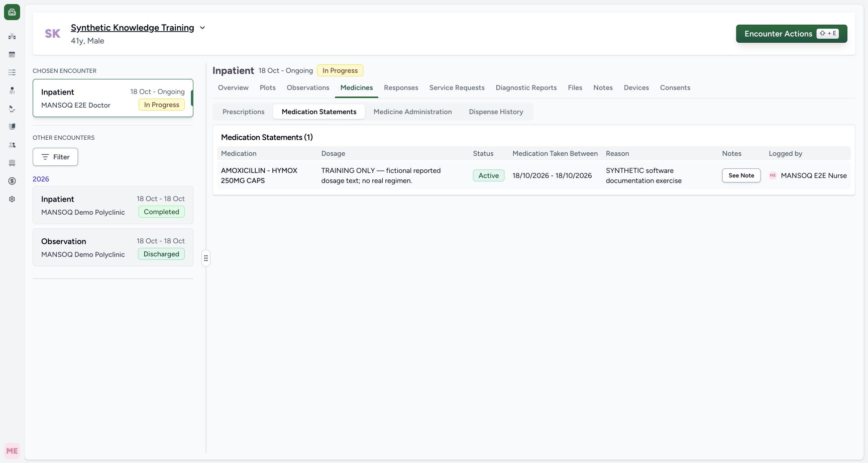Screen dimensions: 868x463
Task: Click the Filter button for other encounters
Action: tap(55, 157)
